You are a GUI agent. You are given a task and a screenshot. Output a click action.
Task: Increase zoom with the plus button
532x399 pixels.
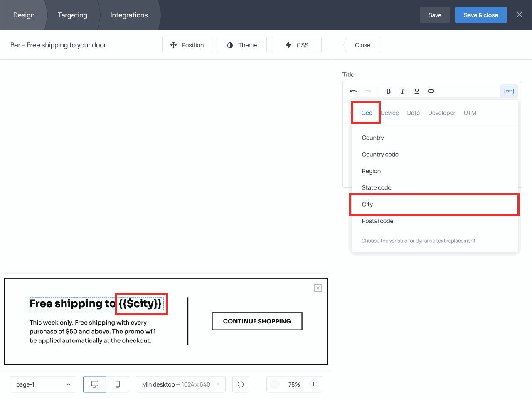(313, 384)
